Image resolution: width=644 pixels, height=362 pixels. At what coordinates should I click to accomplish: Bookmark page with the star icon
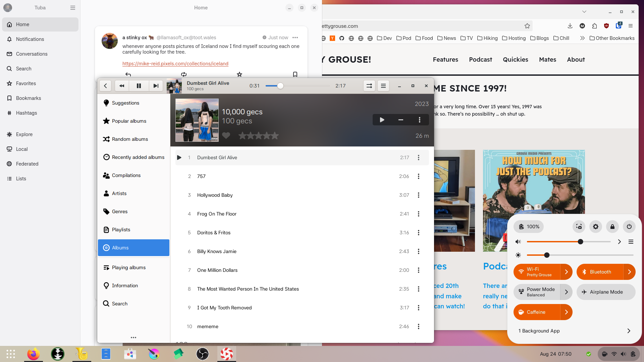click(527, 26)
